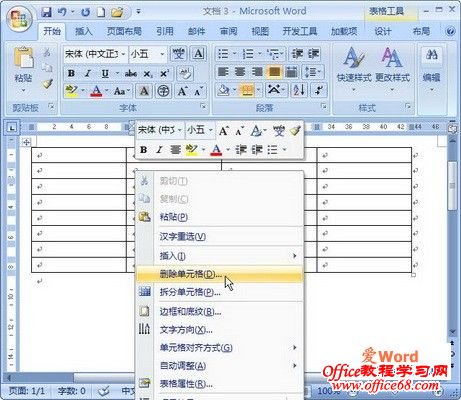Click the Character Border A icon

(198, 53)
